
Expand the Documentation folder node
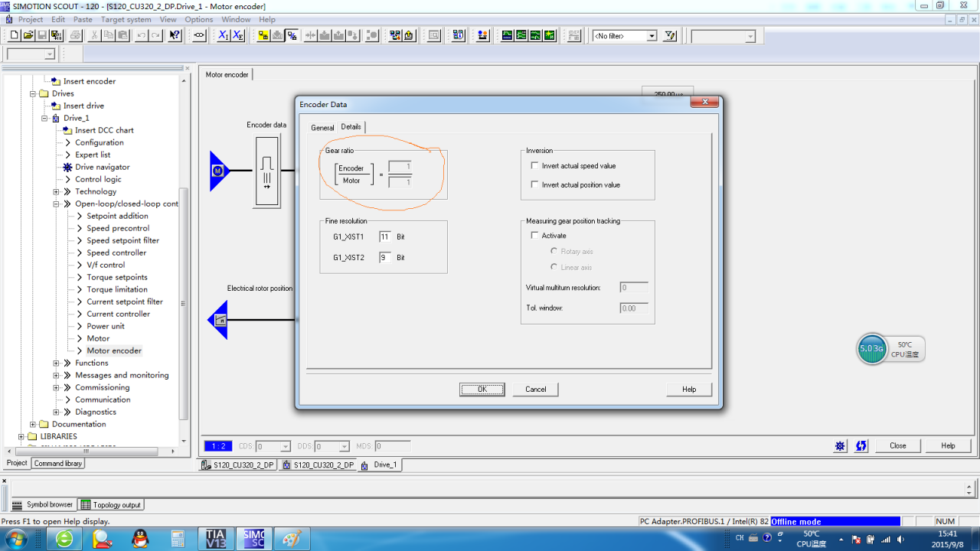pos(33,424)
